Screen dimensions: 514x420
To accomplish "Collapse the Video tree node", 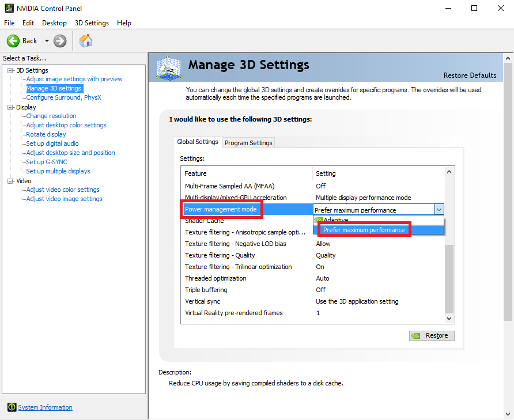I will coord(10,181).
